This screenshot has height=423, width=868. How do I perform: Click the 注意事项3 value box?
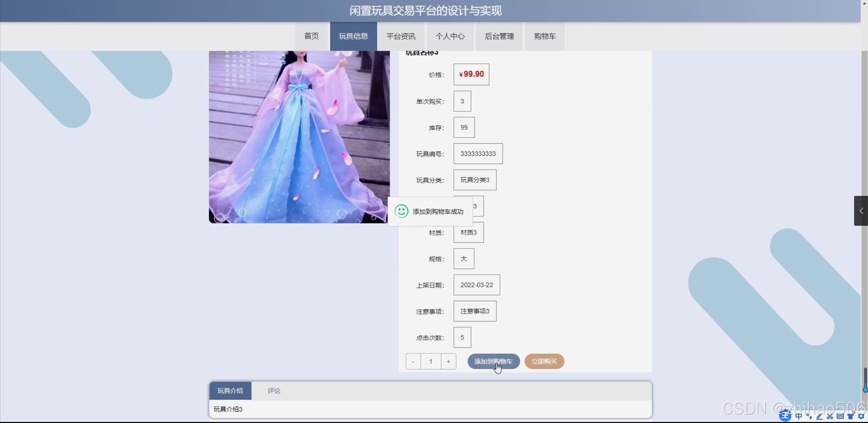point(475,311)
